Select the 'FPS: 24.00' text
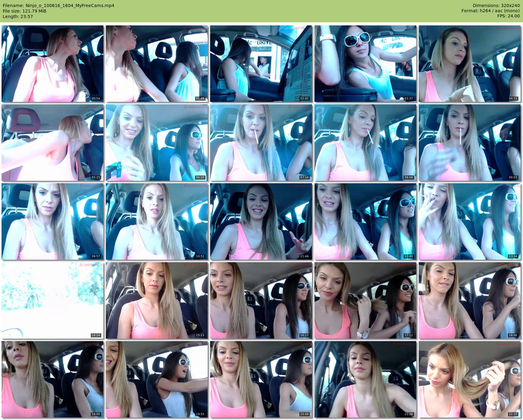The image size is (523, 420). 508,17
